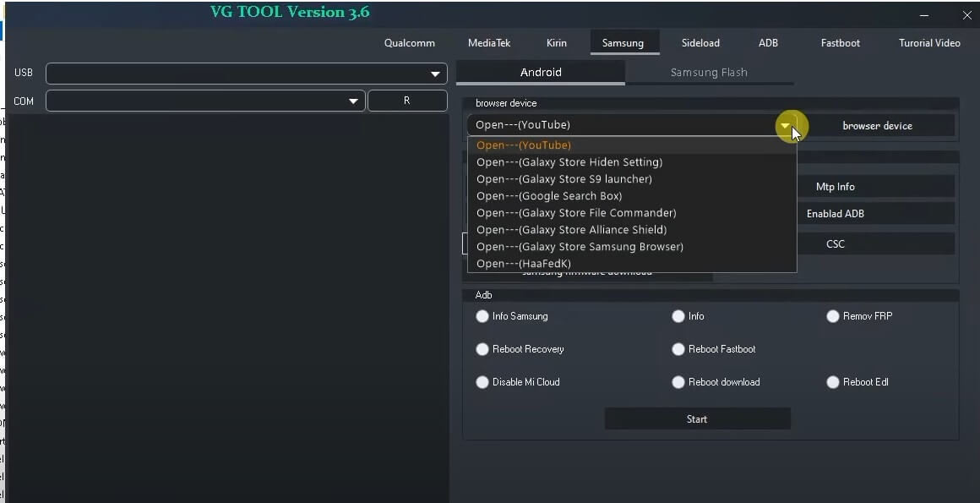
Task: Click the Start button
Action: point(697,418)
